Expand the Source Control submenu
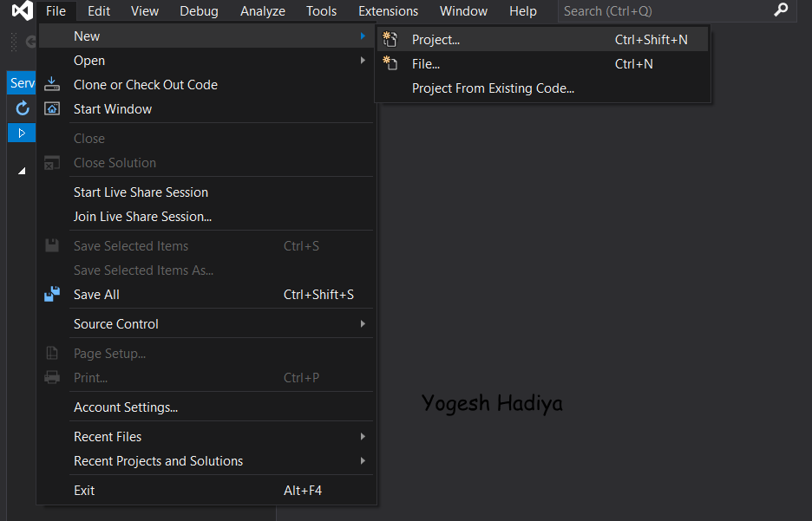 pos(363,324)
